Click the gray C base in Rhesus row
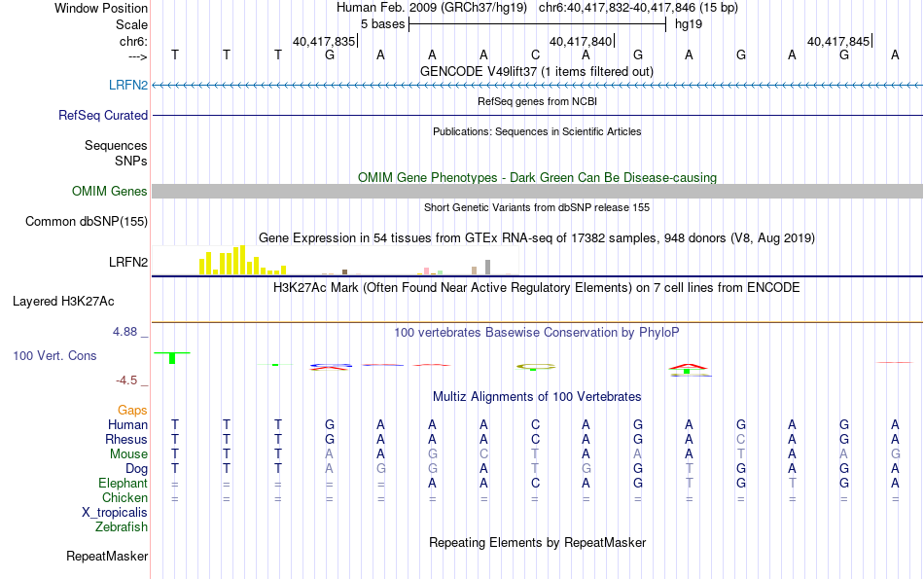 [741, 439]
